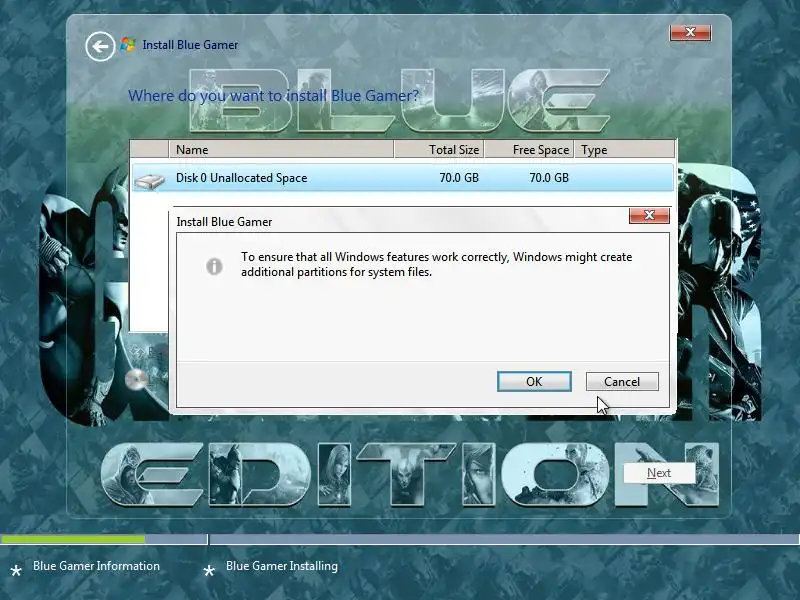The height and width of the screenshot is (600, 800).
Task: Select the Disk 0 Unallocated Space row
Action: pyautogui.click(x=403, y=178)
